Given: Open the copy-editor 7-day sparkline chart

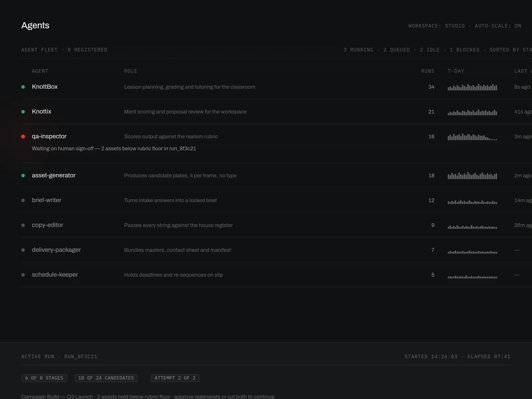Looking at the screenshot, I should [x=472, y=227].
